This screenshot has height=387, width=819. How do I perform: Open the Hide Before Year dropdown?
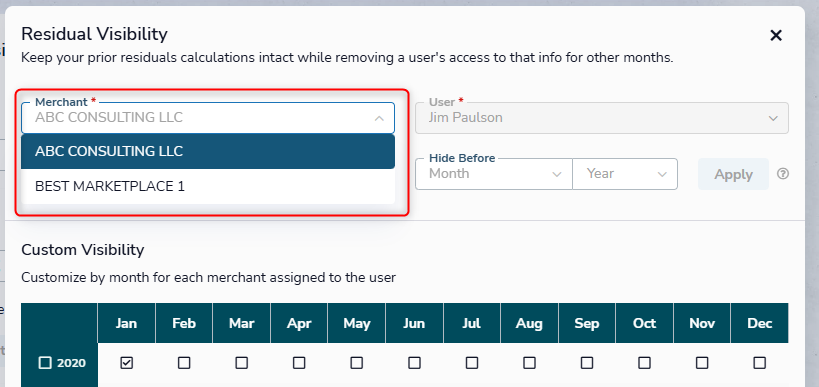[625, 174]
